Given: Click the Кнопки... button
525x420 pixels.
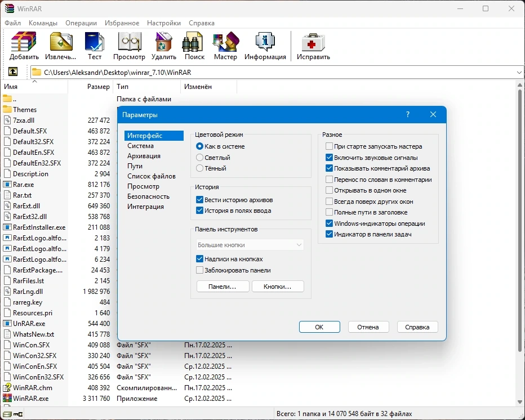Looking at the screenshot, I should tap(278, 287).
